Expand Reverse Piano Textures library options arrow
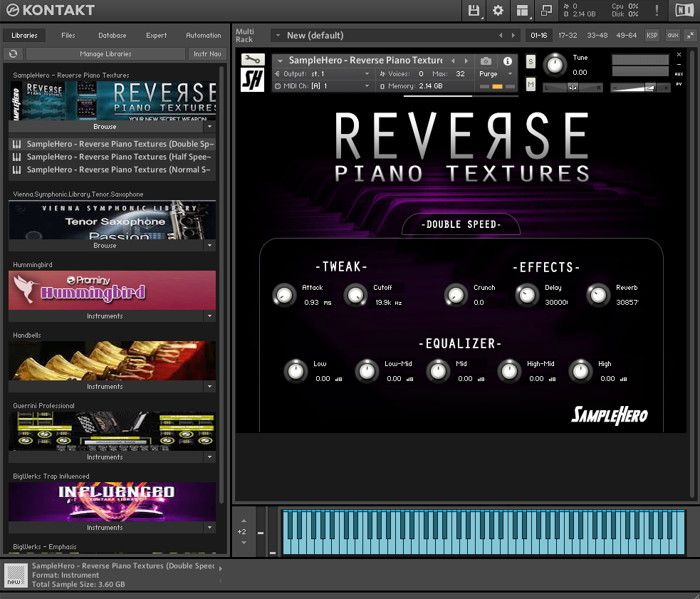 click(x=210, y=126)
